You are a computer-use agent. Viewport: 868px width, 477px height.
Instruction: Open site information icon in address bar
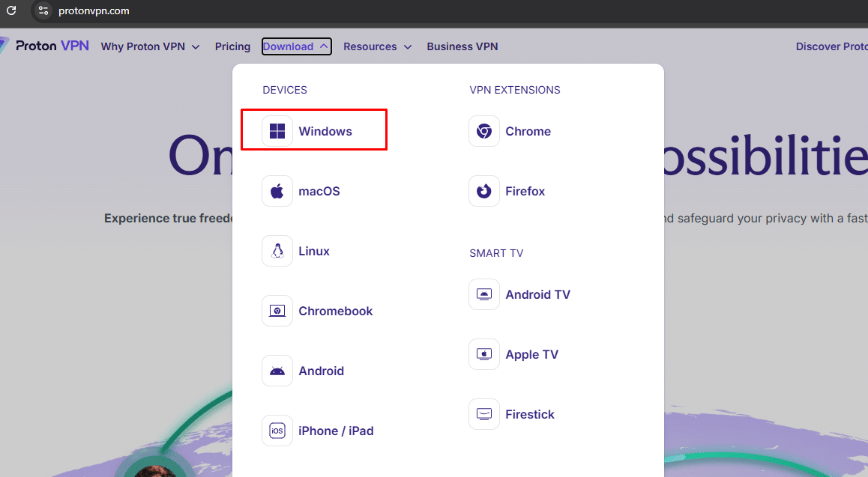point(43,10)
